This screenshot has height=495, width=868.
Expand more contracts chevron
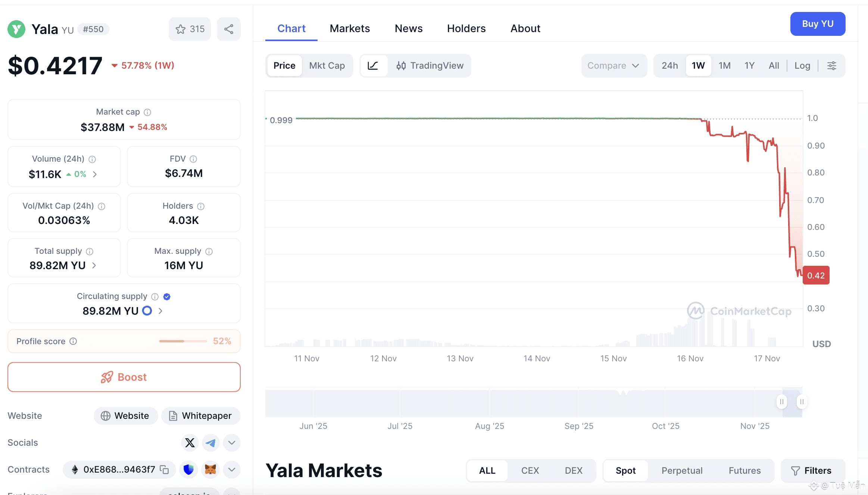[x=232, y=469]
